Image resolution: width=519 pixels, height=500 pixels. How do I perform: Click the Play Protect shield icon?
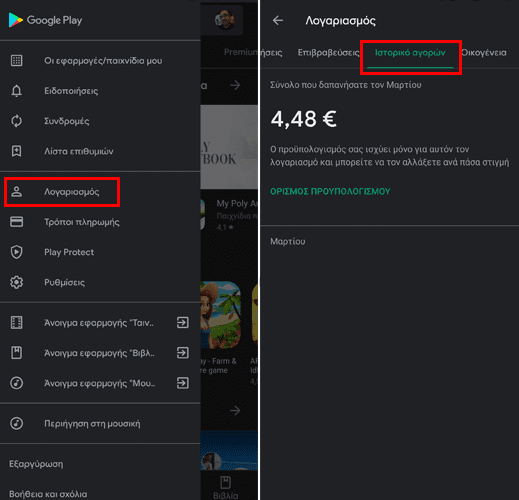click(16, 252)
